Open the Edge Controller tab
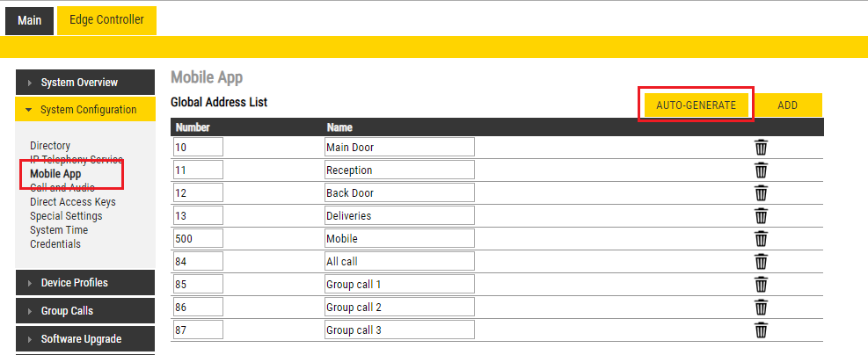Image resolution: width=868 pixels, height=355 pixels. click(106, 20)
